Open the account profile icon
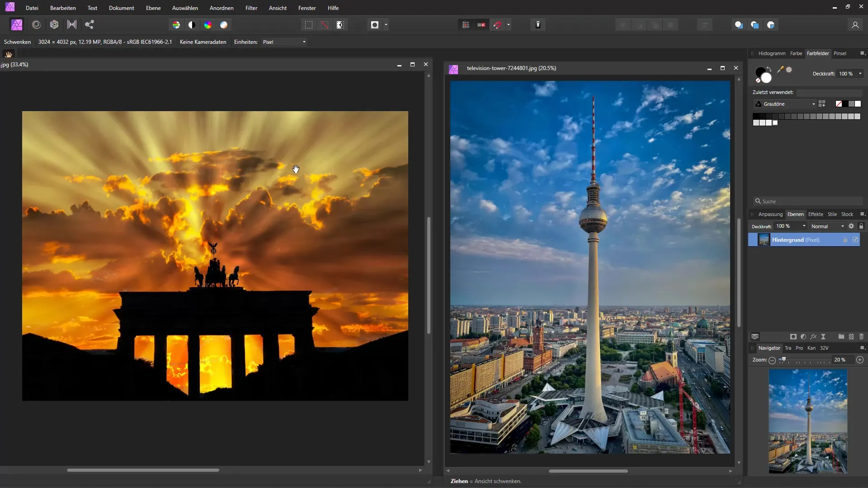 pos(855,25)
